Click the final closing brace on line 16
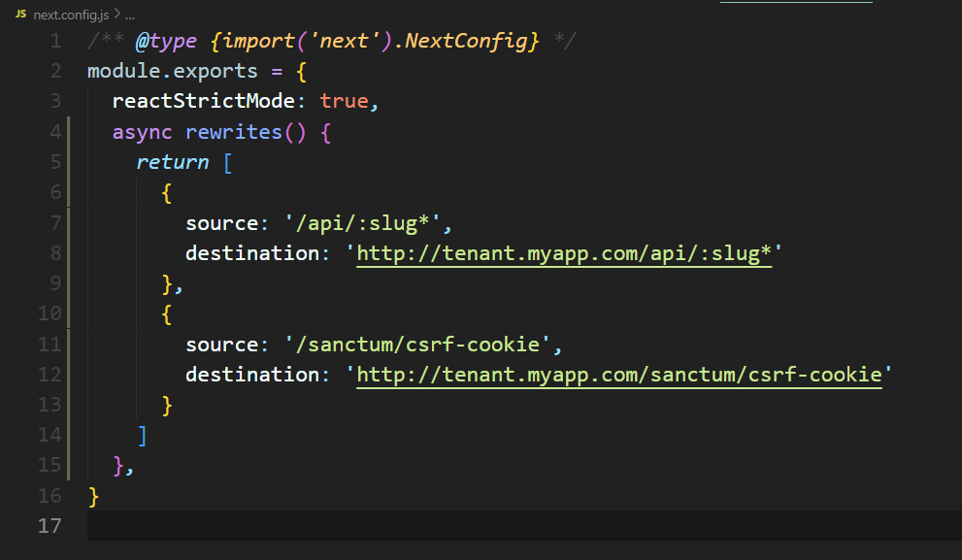The width and height of the screenshot is (962, 560). pyautogui.click(x=93, y=496)
